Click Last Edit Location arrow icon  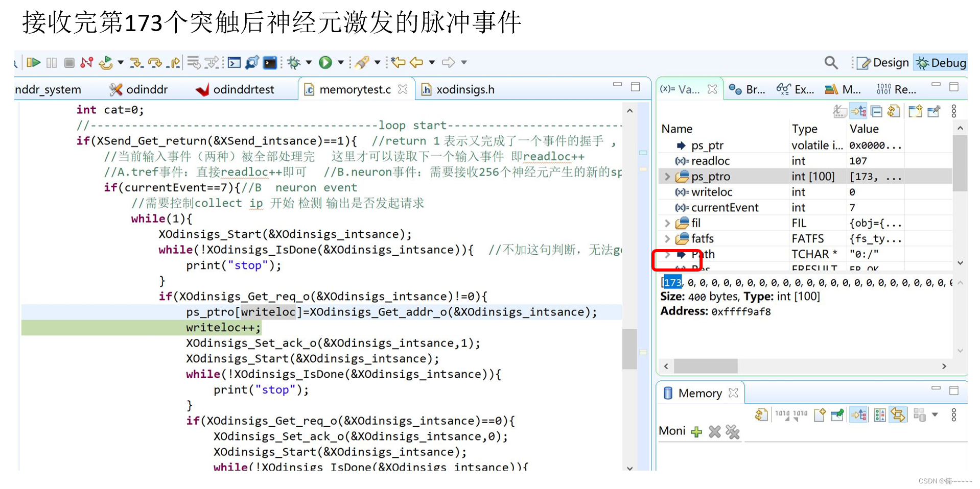(x=398, y=62)
